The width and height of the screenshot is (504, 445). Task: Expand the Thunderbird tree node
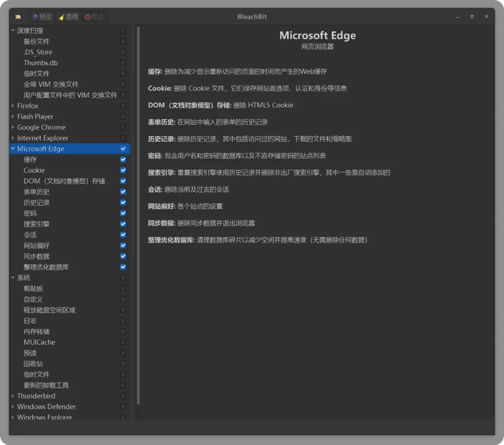point(13,396)
